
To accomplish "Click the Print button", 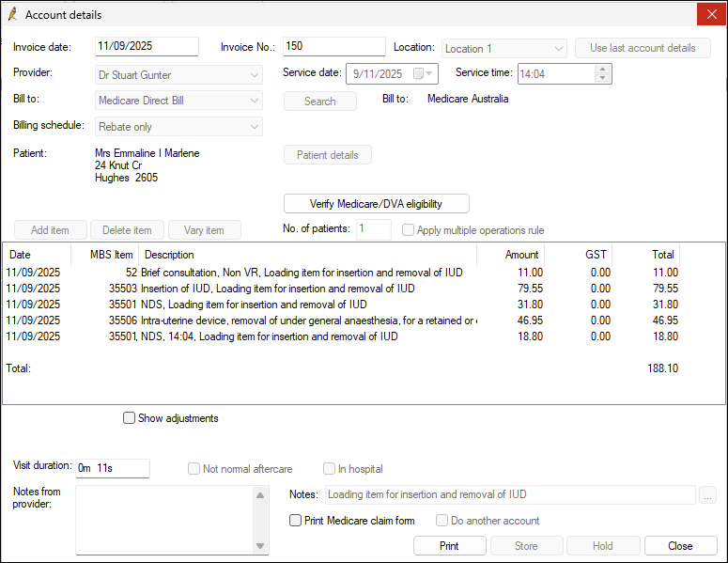I will (449, 546).
